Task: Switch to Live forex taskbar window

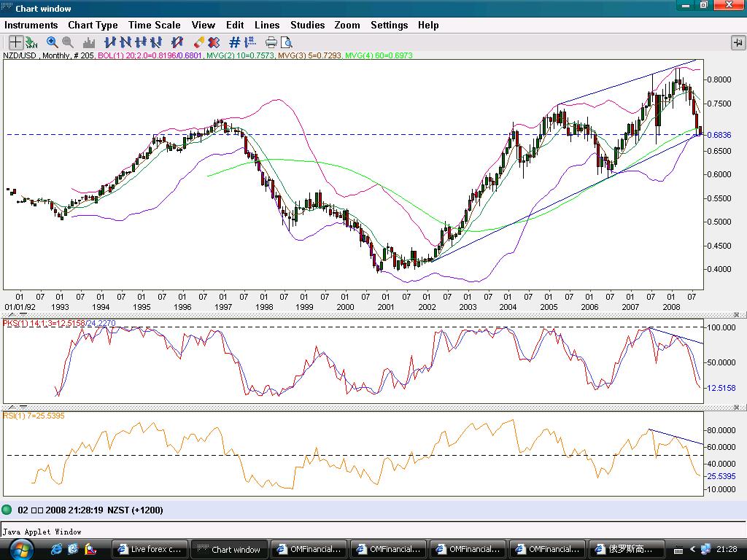Action: pos(150,549)
